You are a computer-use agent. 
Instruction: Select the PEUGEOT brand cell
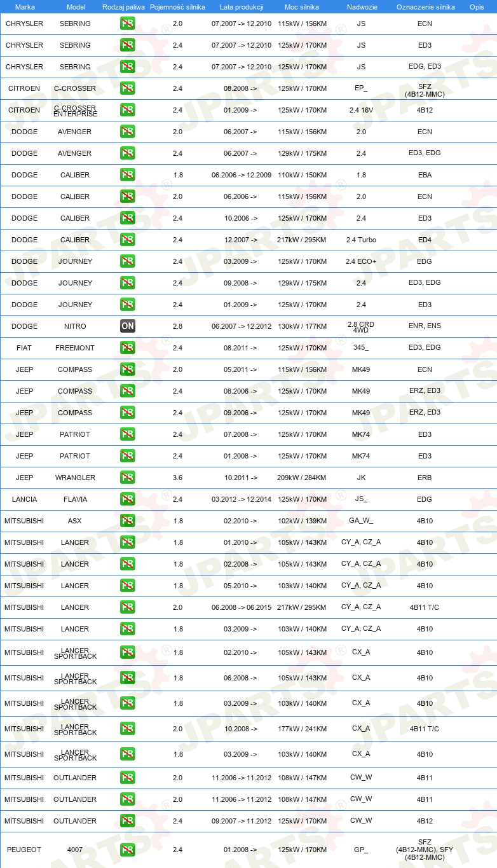pos(24,850)
